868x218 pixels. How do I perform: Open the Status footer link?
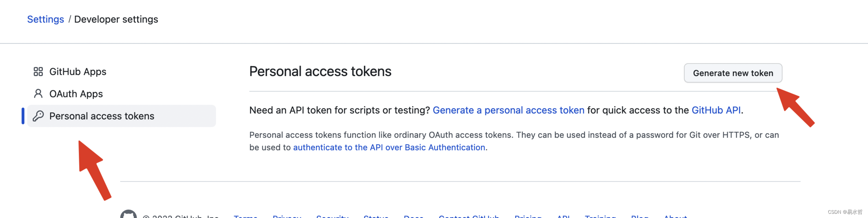pyautogui.click(x=376, y=216)
